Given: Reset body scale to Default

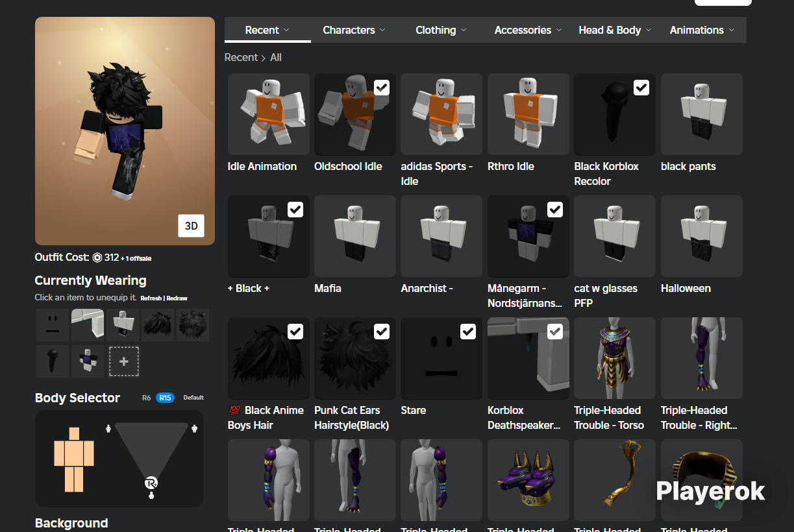Looking at the screenshot, I should tap(193, 398).
